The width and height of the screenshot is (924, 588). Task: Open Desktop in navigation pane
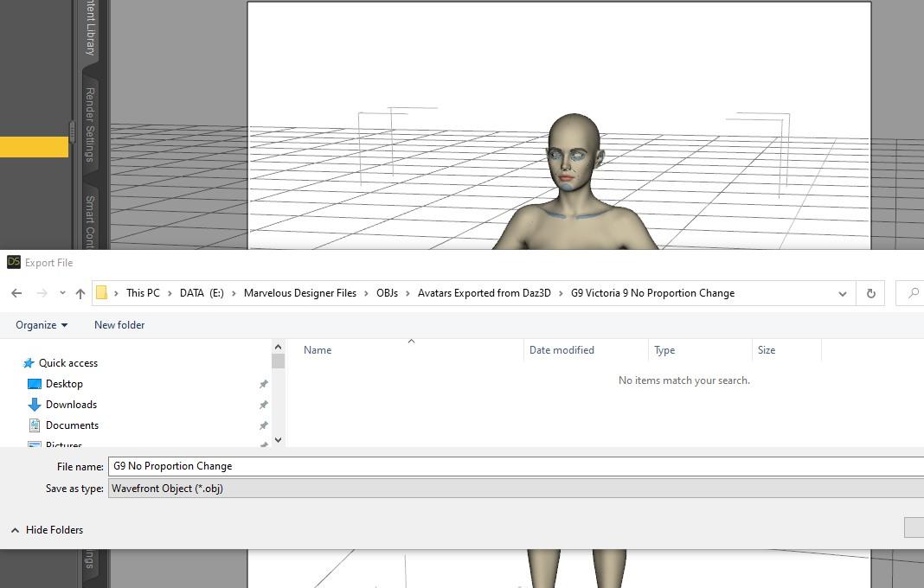(x=64, y=384)
